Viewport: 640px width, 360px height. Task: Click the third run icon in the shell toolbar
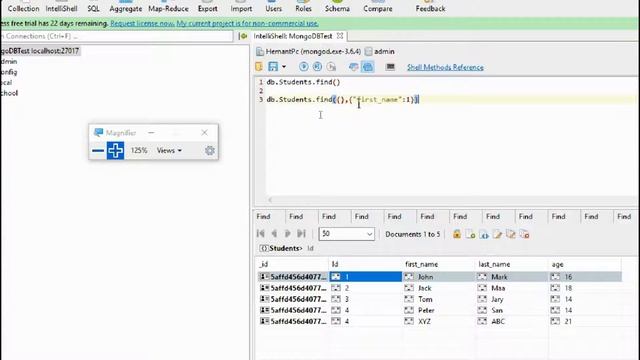coord(331,67)
